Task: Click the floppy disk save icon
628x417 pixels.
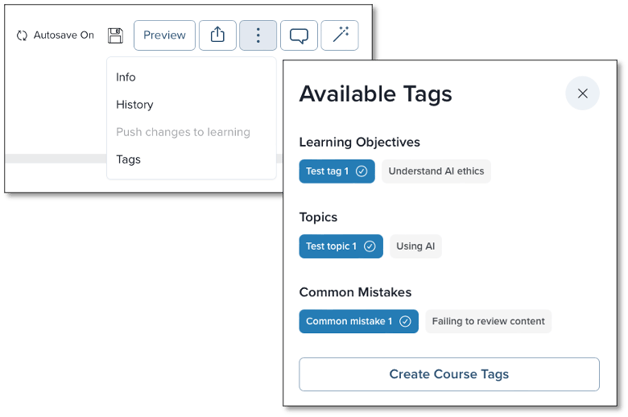Action: click(115, 36)
